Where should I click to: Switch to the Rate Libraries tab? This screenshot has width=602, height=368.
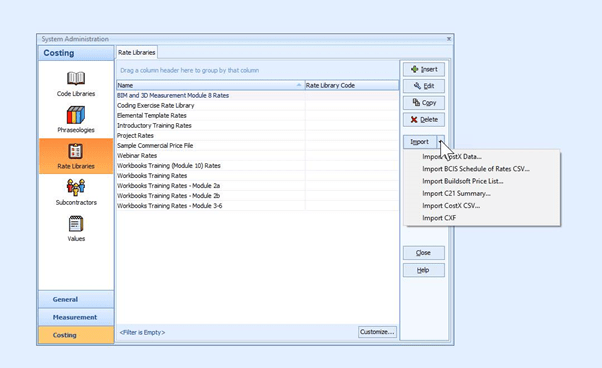click(x=137, y=53)
